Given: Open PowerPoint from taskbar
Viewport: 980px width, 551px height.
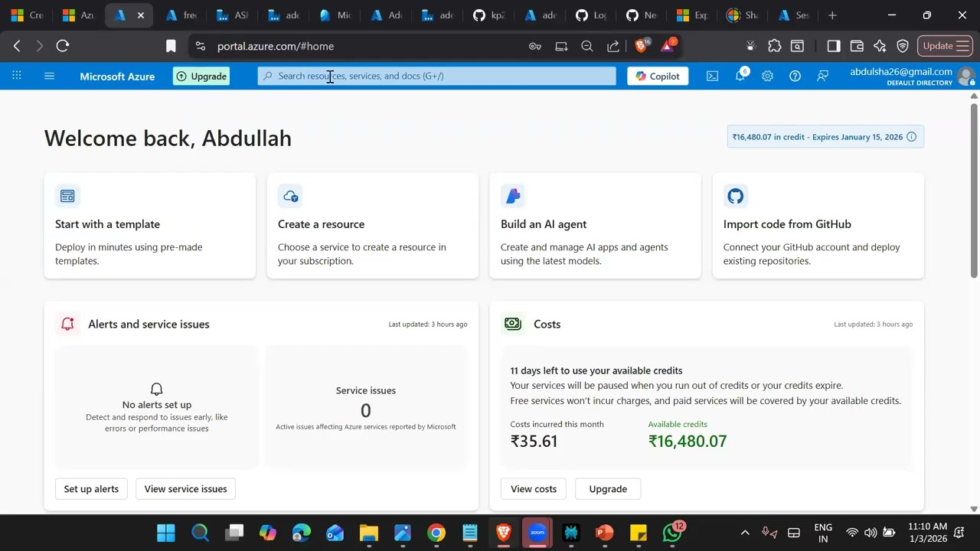Looking at the screenshot, I should [x=604, y=533].
